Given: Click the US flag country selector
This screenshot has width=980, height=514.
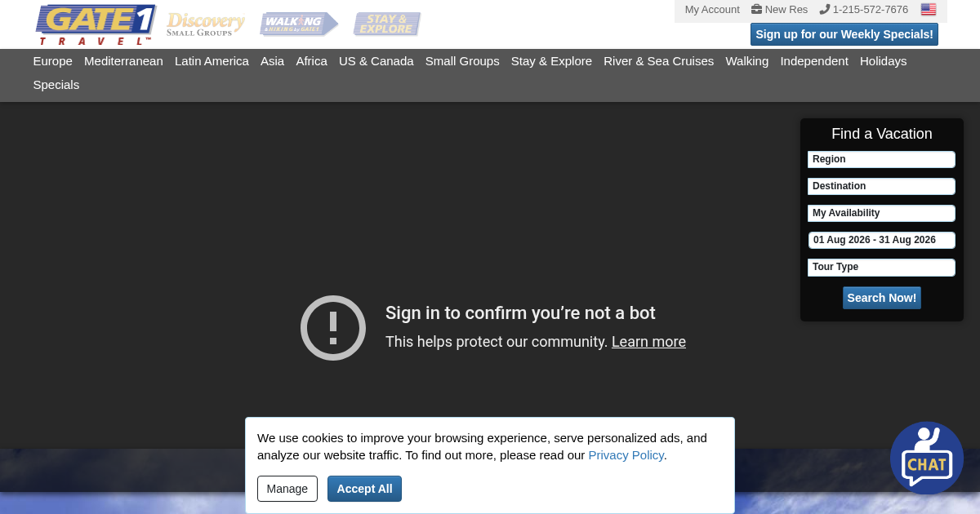Looking at the screenshot, I should coord(929,10).
